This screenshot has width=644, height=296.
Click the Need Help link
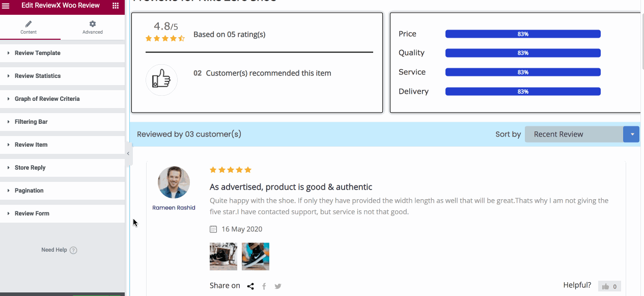coord(54,250)
